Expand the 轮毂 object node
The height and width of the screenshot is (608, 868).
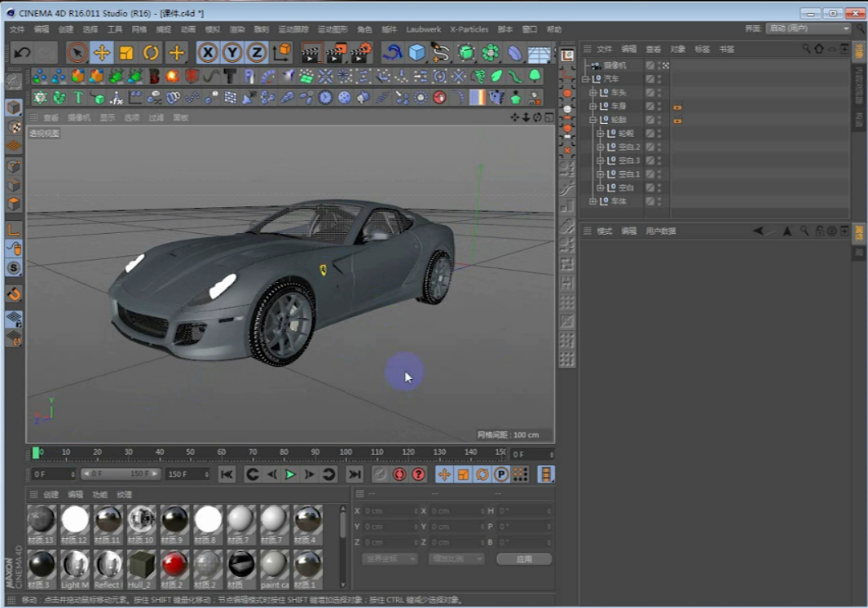coord(601,134)
